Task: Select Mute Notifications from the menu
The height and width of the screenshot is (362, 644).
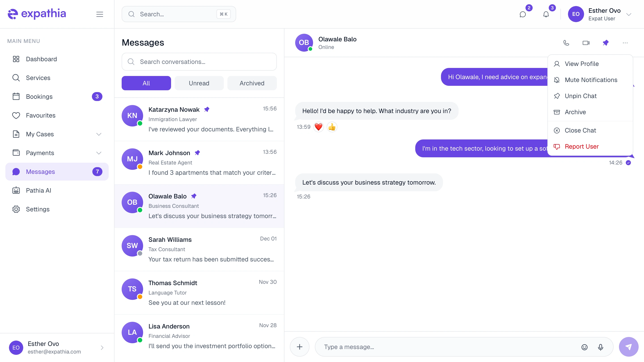Action: (591, 80)
